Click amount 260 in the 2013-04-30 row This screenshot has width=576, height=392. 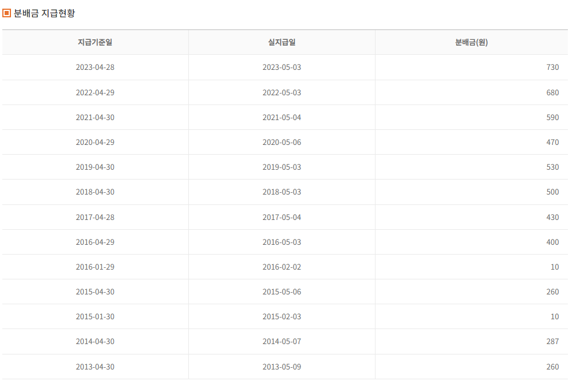[552, 367]
